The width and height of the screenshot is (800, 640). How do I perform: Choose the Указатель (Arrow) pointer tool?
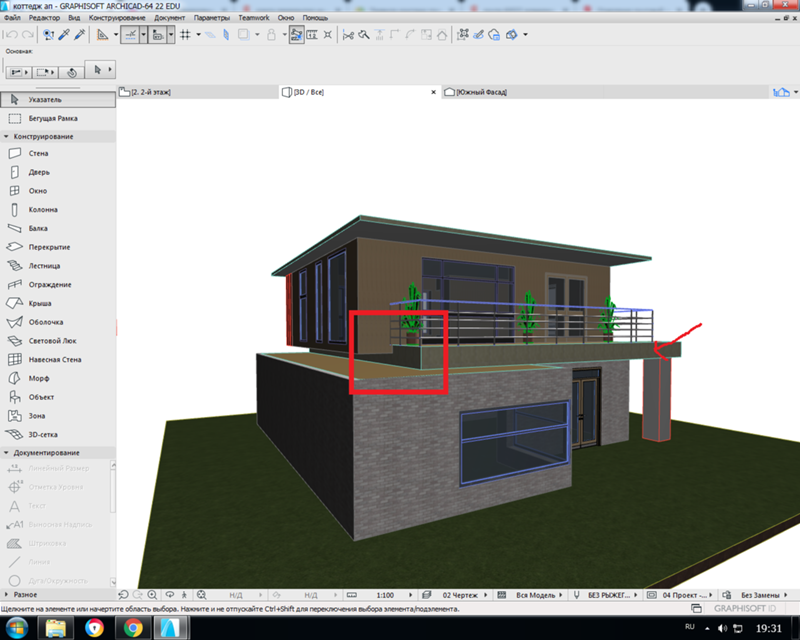click(x=45, y=99)
